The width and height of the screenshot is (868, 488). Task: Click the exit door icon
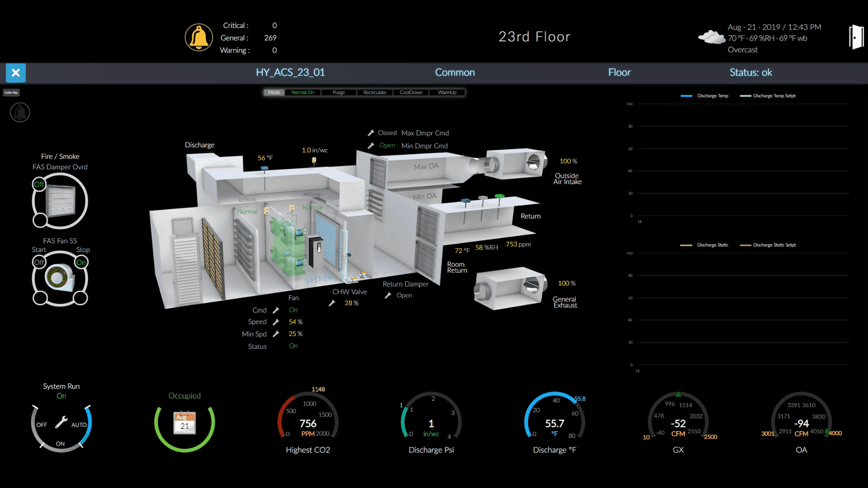tap(856, 37)
